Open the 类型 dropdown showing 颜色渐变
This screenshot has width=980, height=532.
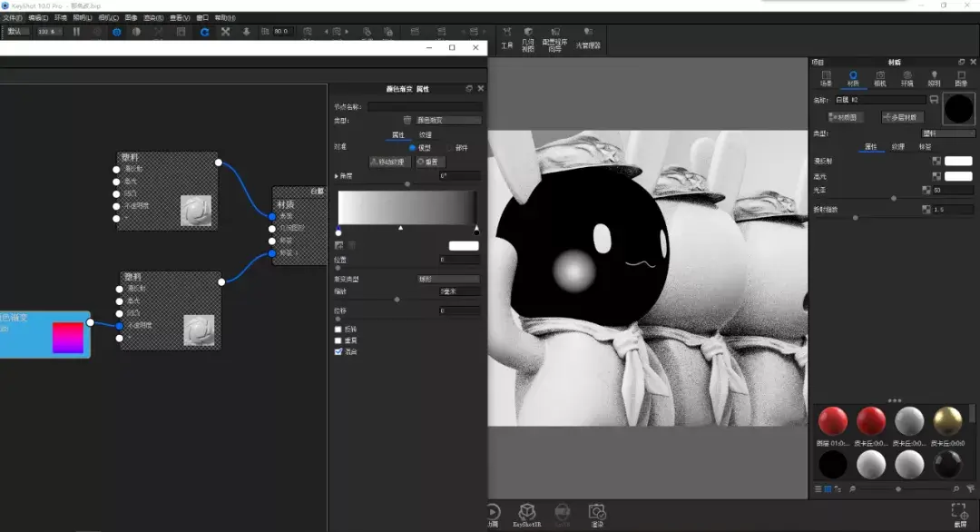click(x=447, y=120)
